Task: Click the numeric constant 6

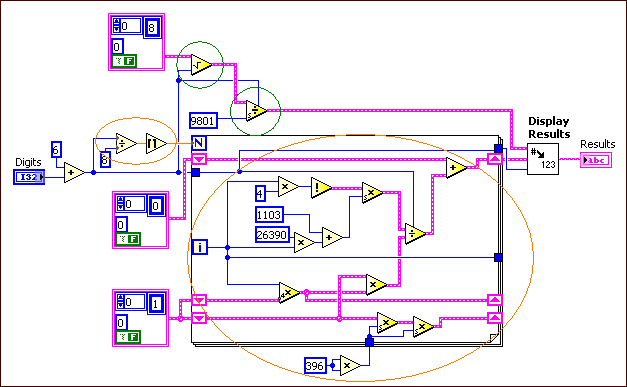Action: tap(56, 150)
